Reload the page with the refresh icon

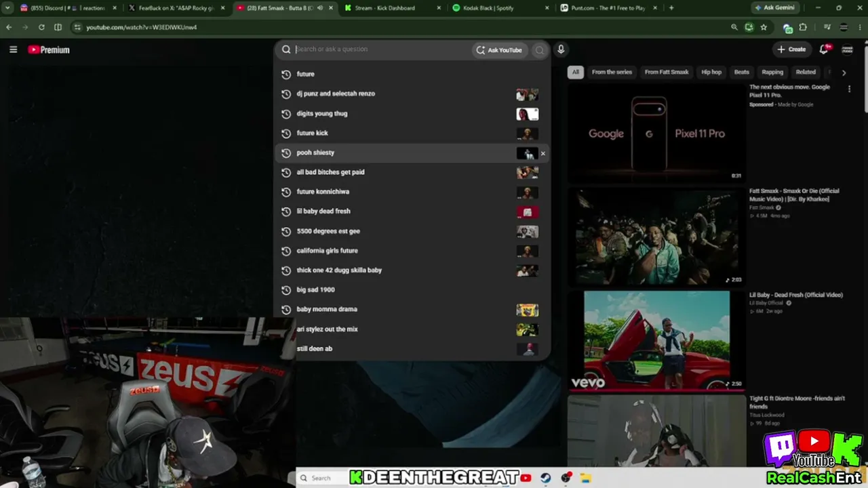pos(41,27)
